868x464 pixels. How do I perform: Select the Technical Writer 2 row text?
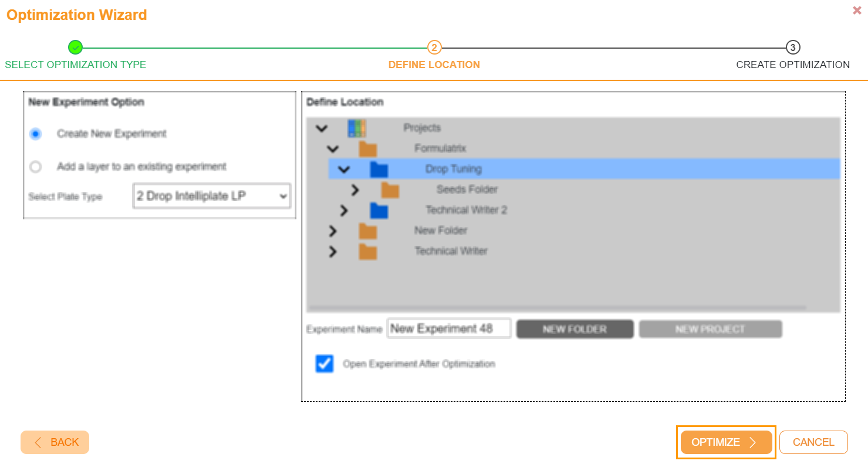[x=467, y=210]
